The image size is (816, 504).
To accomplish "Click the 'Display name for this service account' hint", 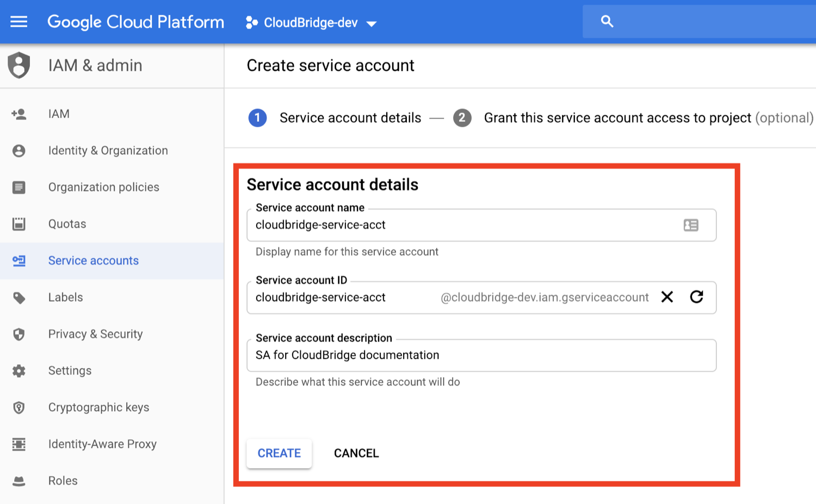I will pyautogui.click(x=347, y=252).
